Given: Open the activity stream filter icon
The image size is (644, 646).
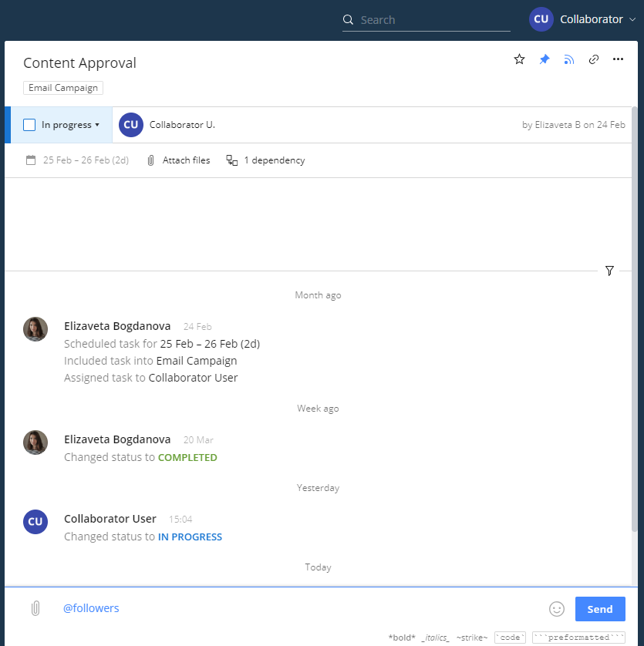Looking at the screenshot, I should [609, 271].
